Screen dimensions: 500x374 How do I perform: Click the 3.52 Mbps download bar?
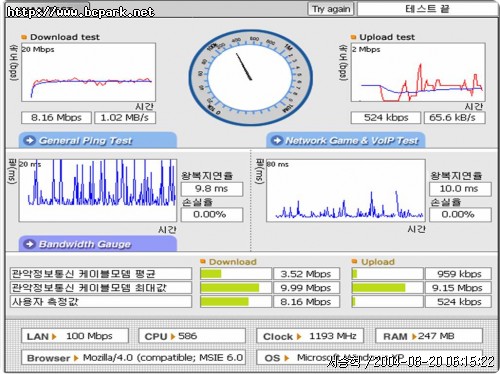[x=236, y=274]
